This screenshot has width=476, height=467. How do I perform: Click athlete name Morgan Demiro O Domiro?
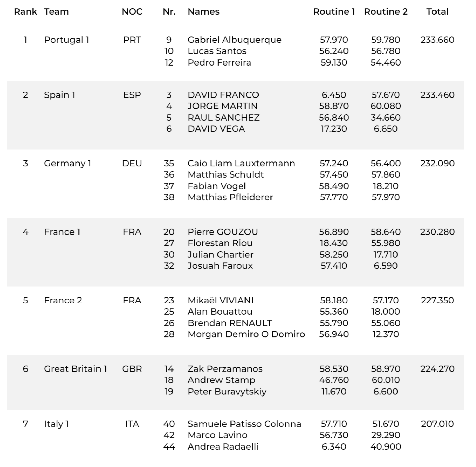click(246, 334)
